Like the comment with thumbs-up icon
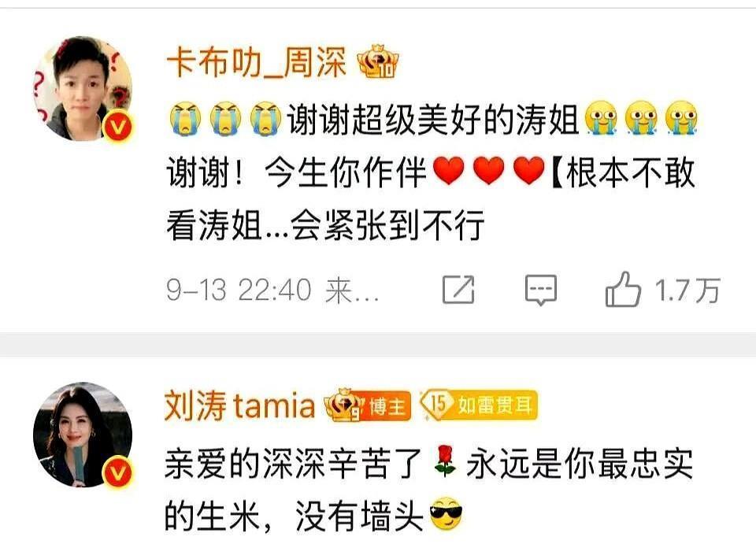The image size is (756, 544). 623,290
